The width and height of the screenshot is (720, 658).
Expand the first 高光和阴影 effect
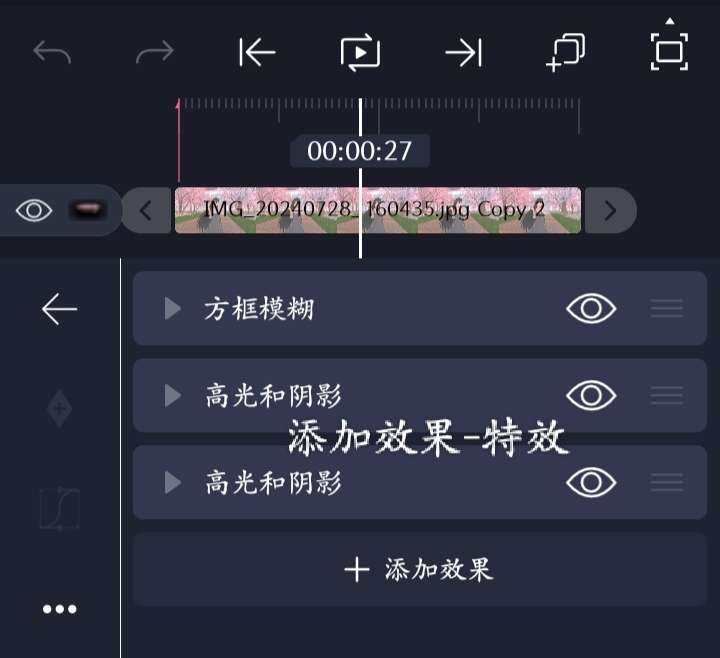(172, 395)
